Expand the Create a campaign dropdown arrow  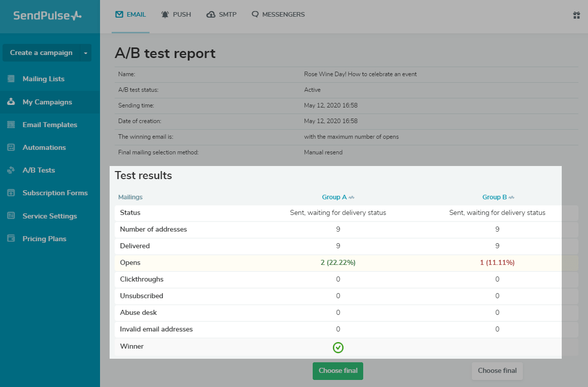(85, 53)
